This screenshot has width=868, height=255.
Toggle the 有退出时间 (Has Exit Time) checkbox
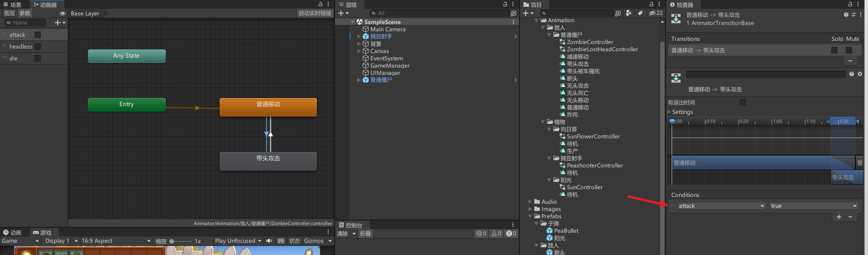743,103
